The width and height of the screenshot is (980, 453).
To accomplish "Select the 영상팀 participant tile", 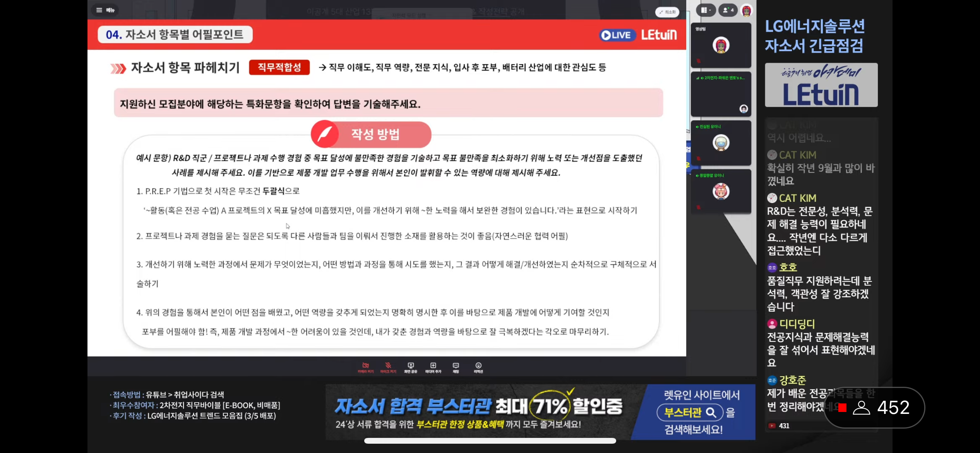I will pos(721,45).
